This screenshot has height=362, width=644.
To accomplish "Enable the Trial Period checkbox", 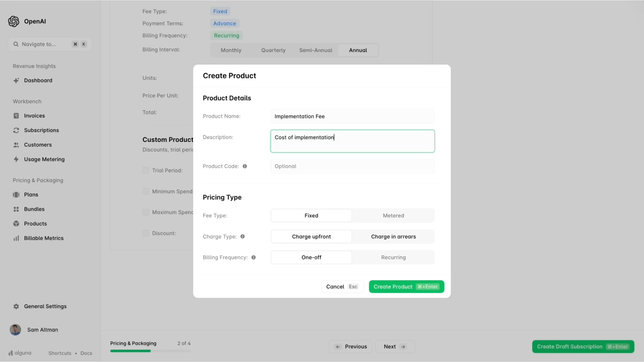I will tap(145, 170).
